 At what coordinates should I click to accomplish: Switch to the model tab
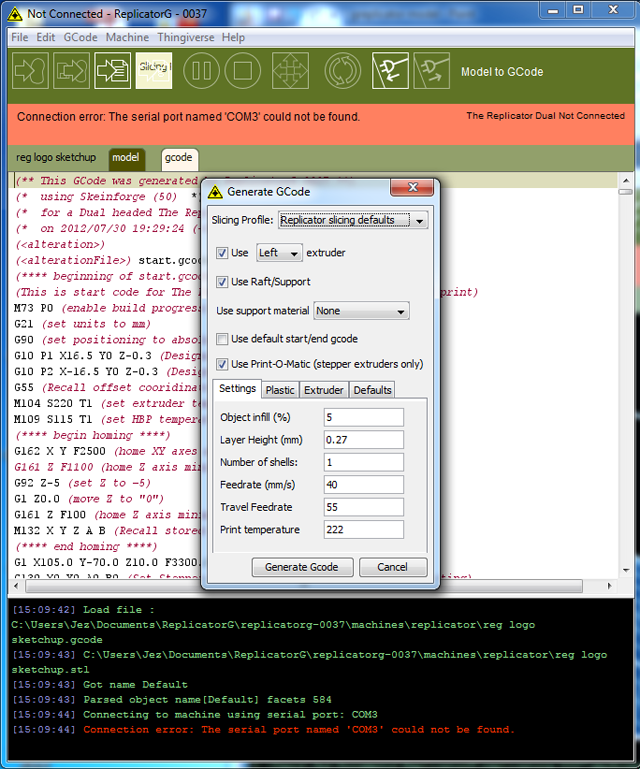pyautogui.click(x=126, y=158)
